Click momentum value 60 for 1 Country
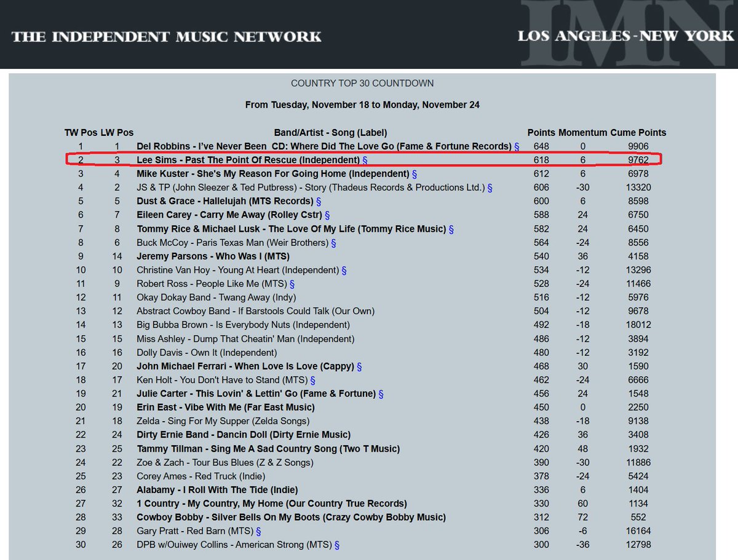 tap(582, 503)
